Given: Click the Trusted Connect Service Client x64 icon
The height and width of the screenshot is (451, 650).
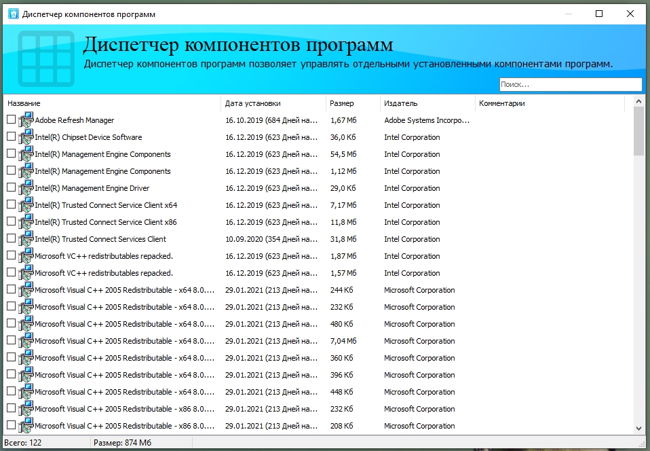Looking at the screenshot, I should (26, 205).
